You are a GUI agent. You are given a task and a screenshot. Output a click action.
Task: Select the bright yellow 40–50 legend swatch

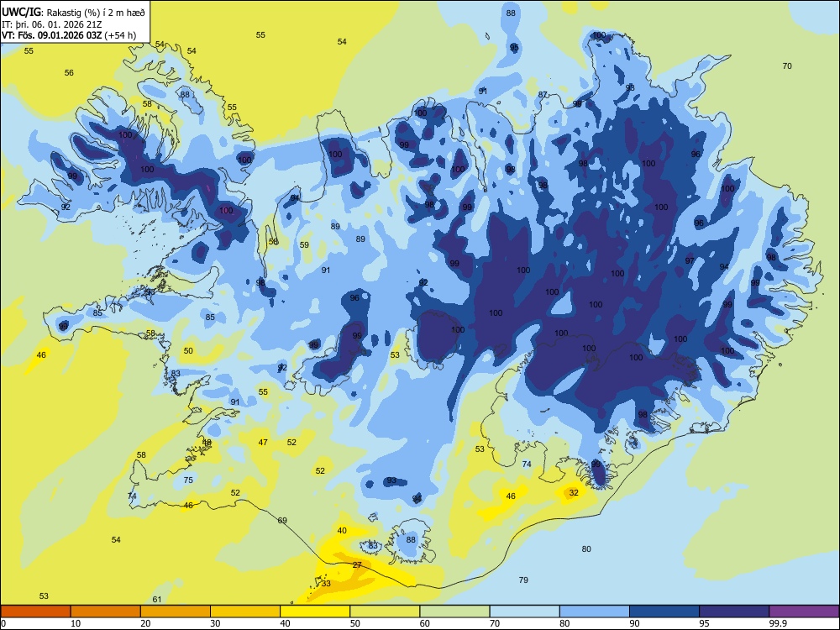coord(315,612)
